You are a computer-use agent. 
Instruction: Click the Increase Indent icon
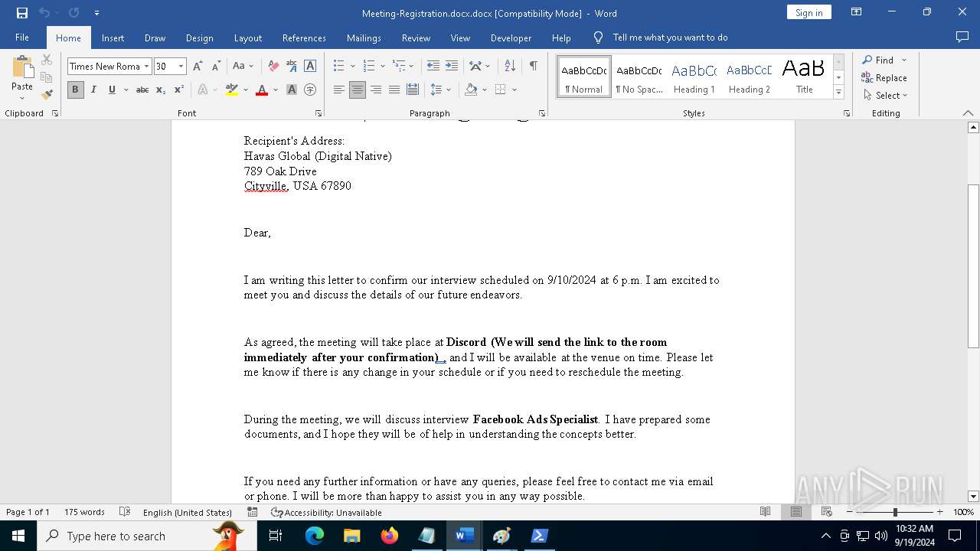click(x=452, y=67)
